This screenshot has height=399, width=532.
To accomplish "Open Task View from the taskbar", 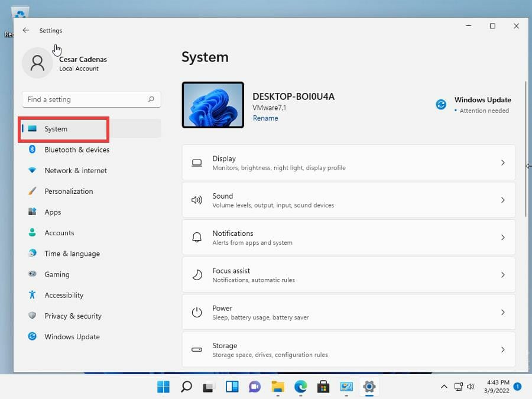I will tap(209, 387).
